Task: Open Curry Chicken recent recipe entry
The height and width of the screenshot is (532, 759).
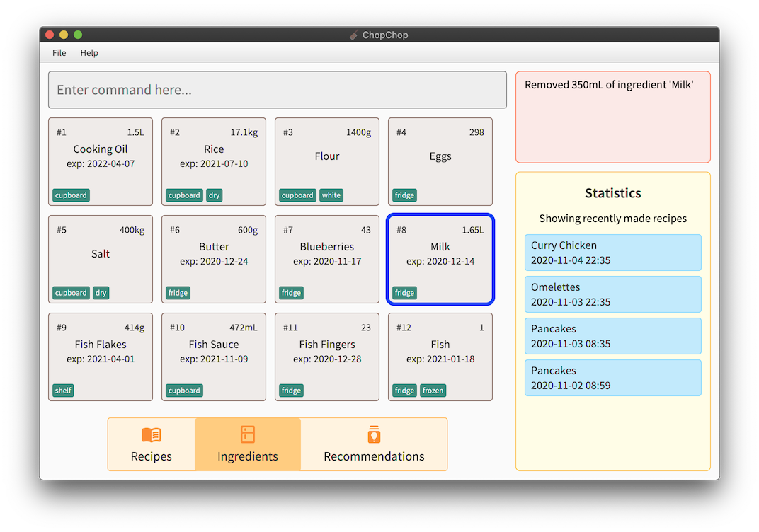Action: click(x=613, y=253)
